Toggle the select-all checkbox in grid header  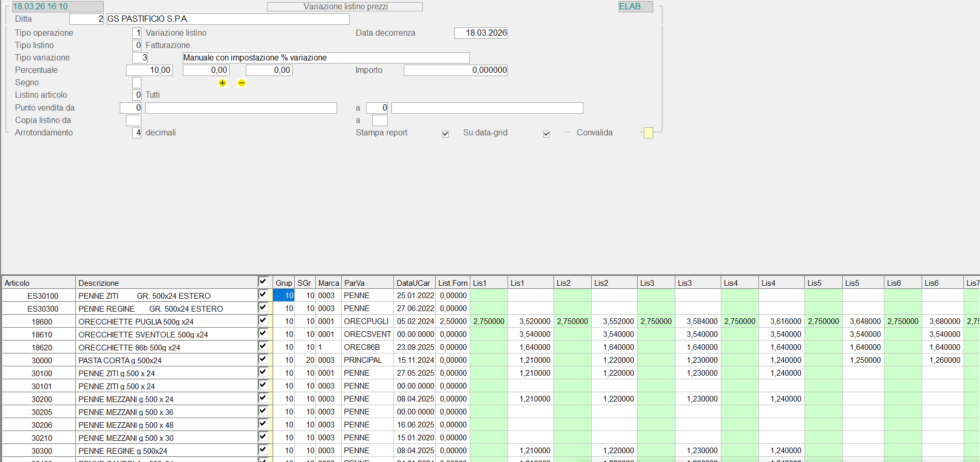(x=263, y=282)
